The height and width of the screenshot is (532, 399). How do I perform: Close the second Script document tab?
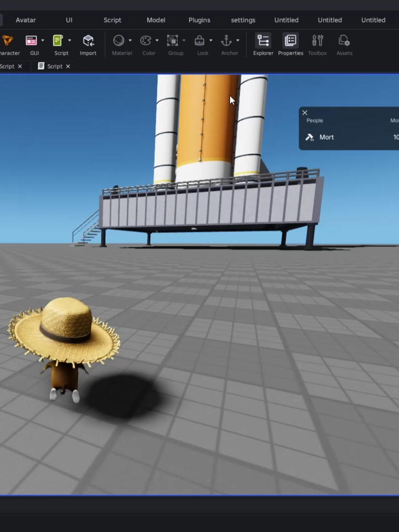point(68,66)
